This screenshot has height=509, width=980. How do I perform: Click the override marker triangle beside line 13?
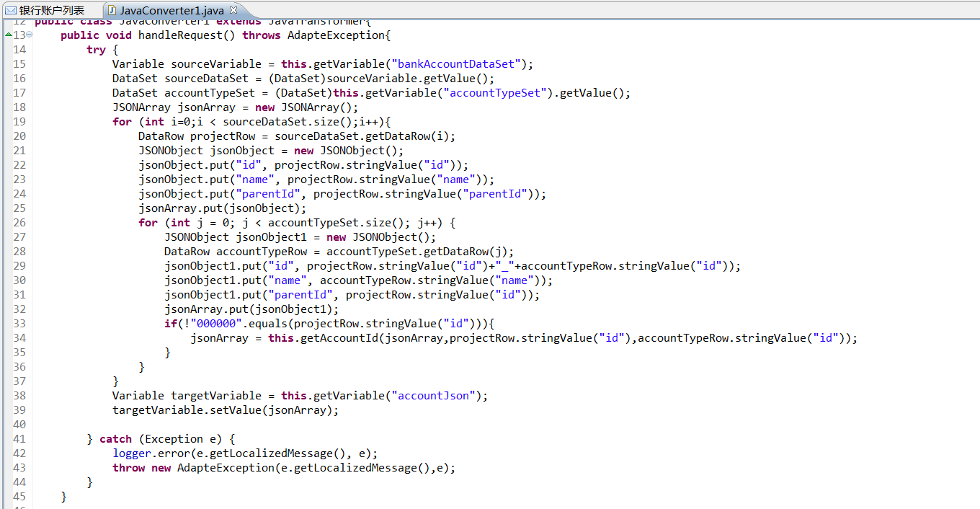(8, 35)
